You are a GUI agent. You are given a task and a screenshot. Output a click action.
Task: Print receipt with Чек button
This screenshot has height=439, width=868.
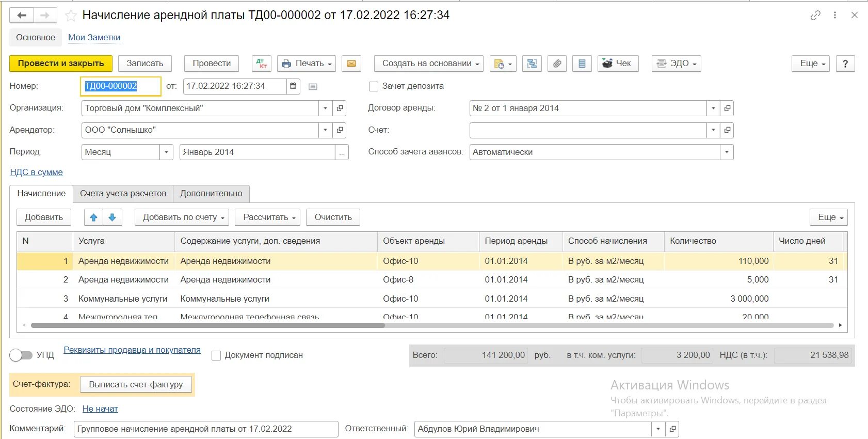coord(618,64)
